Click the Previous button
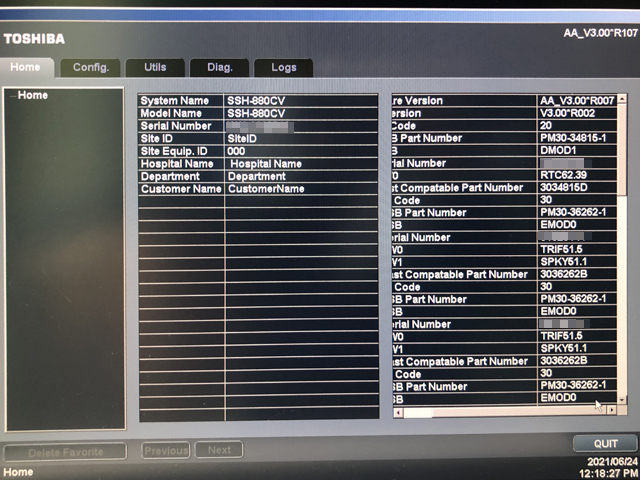Viewport: 640px width, 480px height. click(166, 451)
